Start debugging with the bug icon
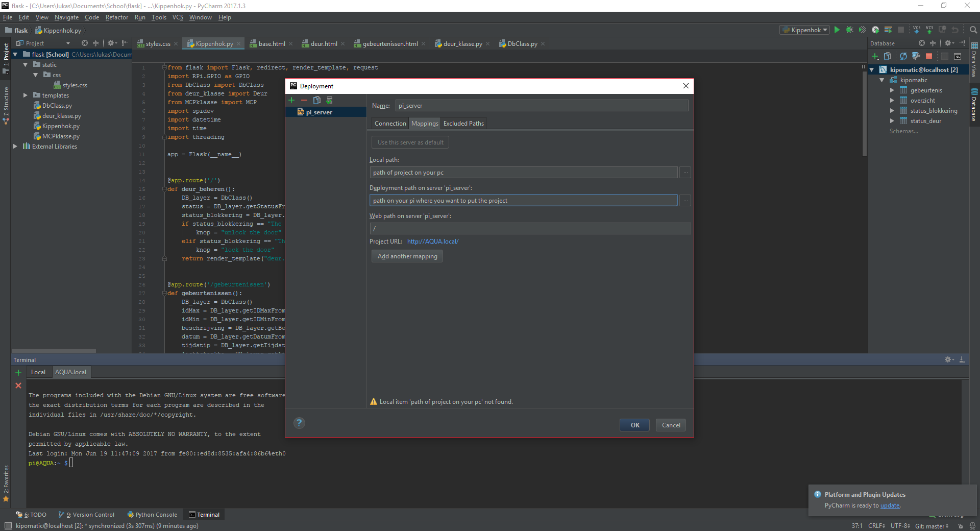The image size is (980, 531). pos(849,30)
